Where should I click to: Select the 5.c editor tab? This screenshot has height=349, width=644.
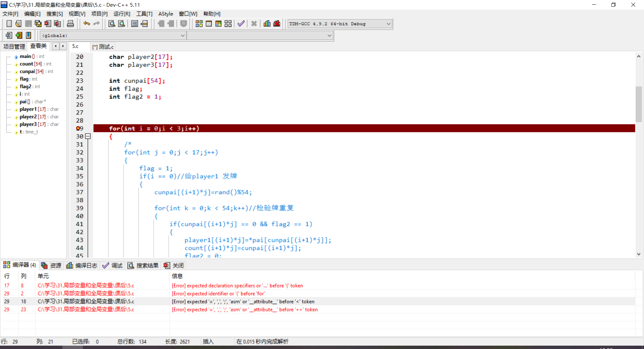79,46
